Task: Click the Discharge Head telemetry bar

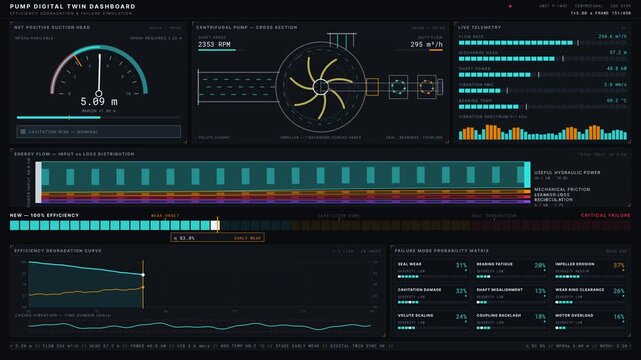Action: tap(542, 59)
